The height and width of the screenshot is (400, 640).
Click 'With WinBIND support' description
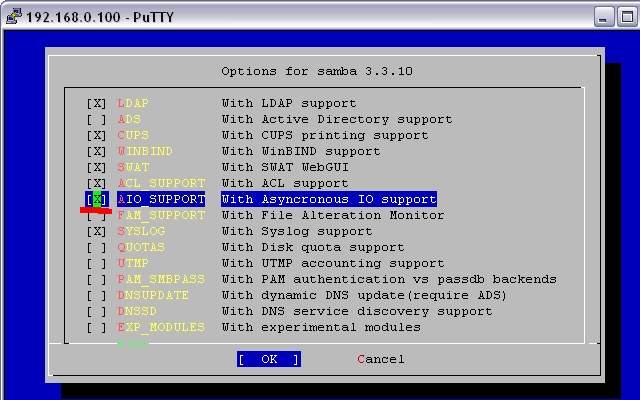point(301,151)
